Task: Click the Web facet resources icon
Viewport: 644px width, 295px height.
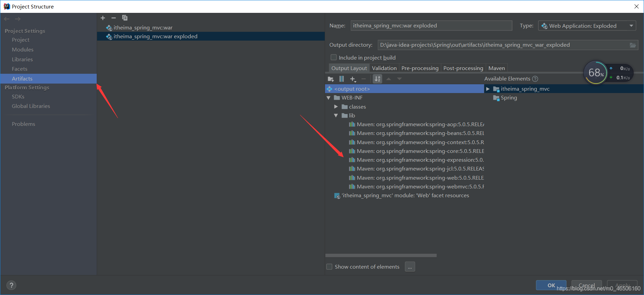Action: [337, 196]
